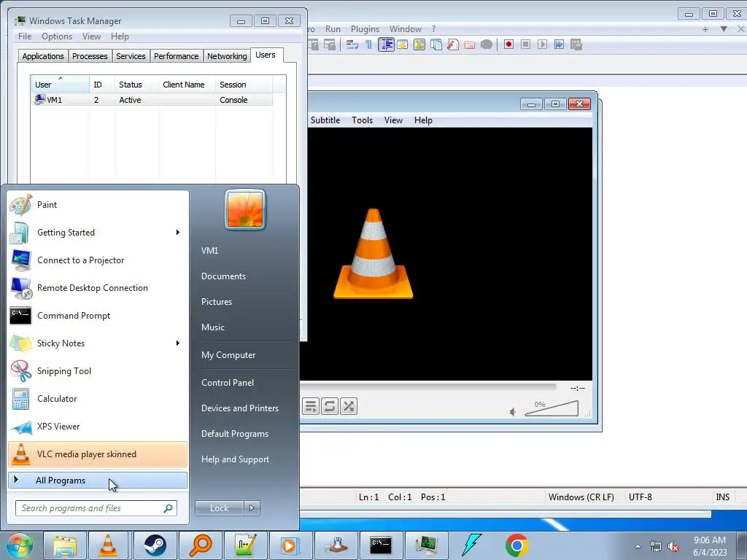Screen dimensions: 747x560
Task: Launch Snipping Tool from Start menu
Action: [x=98, y=371]
